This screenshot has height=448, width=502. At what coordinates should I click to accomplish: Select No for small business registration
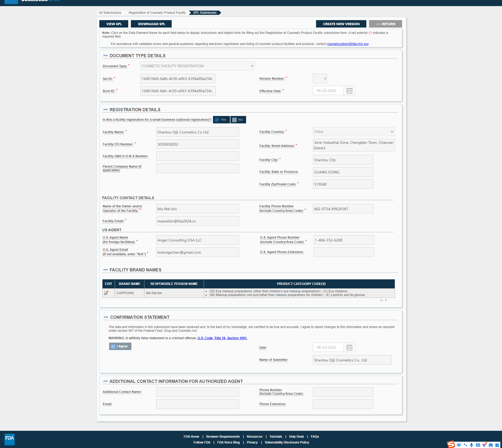point(238,120)
